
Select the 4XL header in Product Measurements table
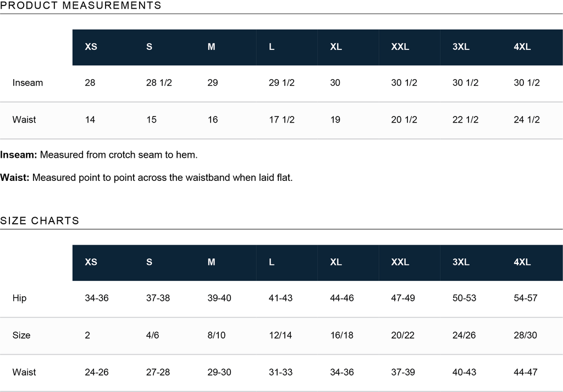pyautogui.click(x=522, y=47)
